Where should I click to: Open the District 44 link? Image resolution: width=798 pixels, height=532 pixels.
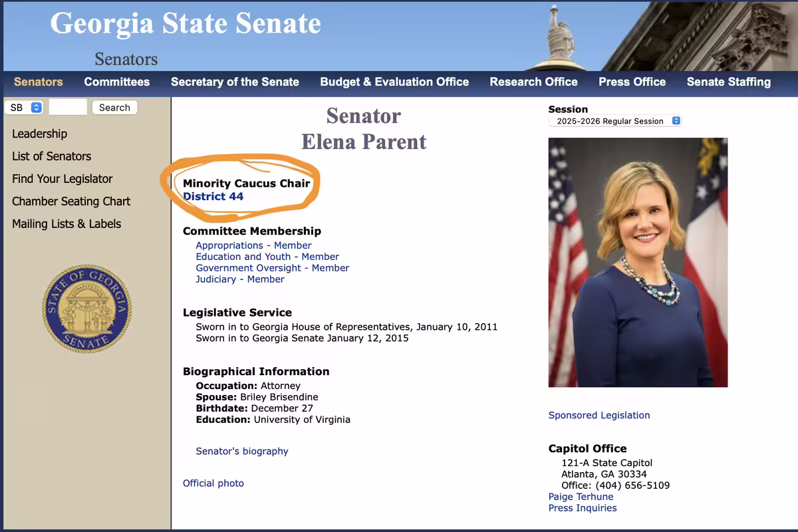213,196
